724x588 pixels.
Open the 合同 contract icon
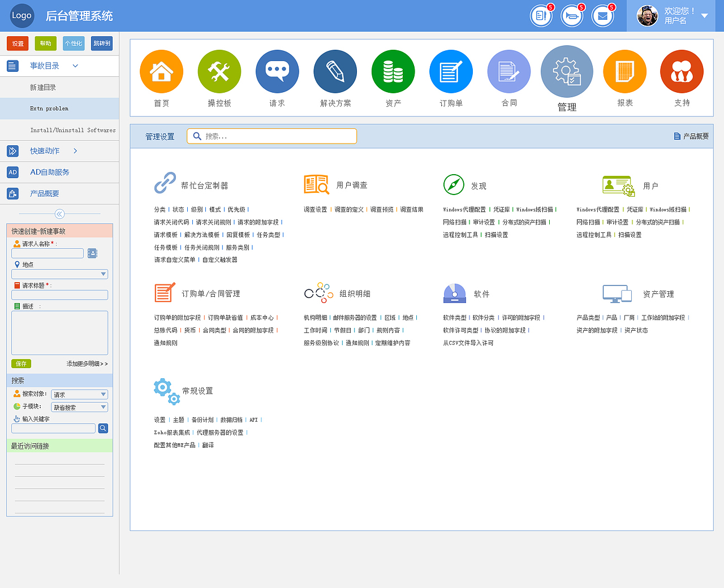[509, 71]
